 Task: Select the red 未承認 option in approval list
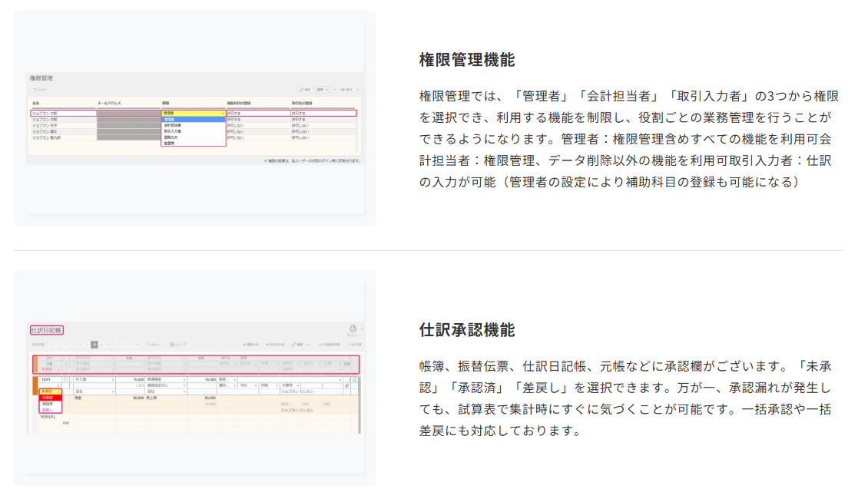[50, 398]
